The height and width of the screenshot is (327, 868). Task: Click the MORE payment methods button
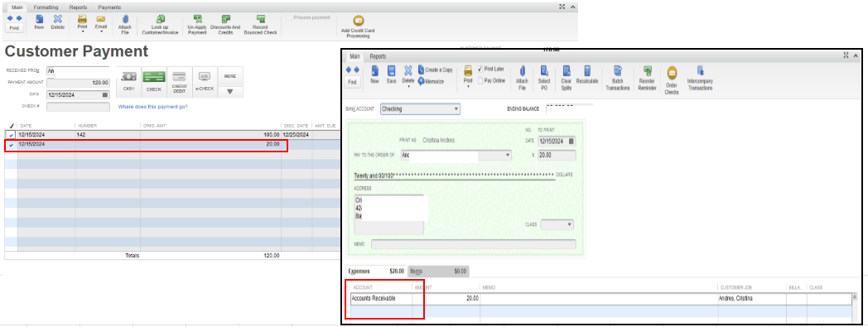pos(230,77)
